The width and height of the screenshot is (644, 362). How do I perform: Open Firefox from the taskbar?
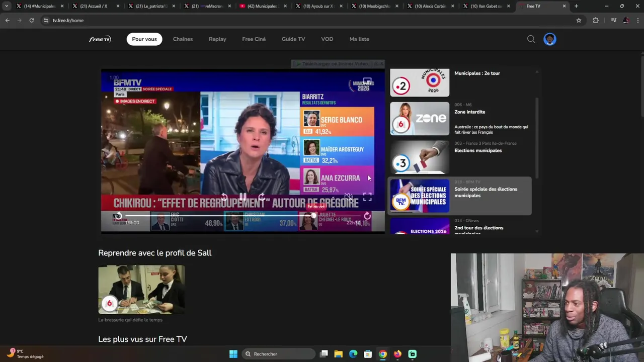[397, 354]
